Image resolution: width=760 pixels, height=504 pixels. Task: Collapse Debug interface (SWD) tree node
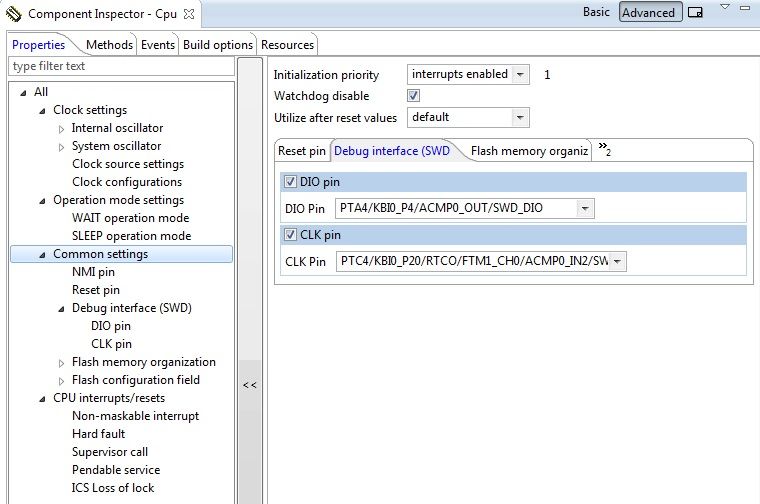(61, 309)
